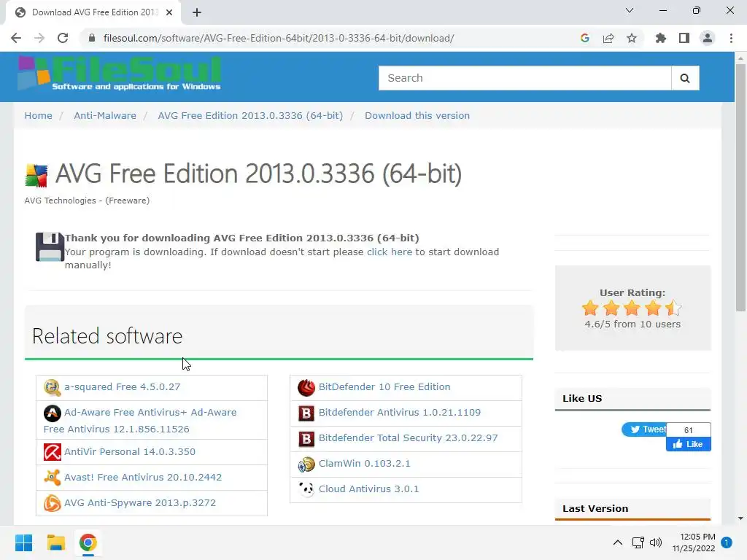Open Ad-Aware Free Antivirus 12.1.856.11526 link
The width and height of the screenshot is (747, 560).
tap(140, 421)
